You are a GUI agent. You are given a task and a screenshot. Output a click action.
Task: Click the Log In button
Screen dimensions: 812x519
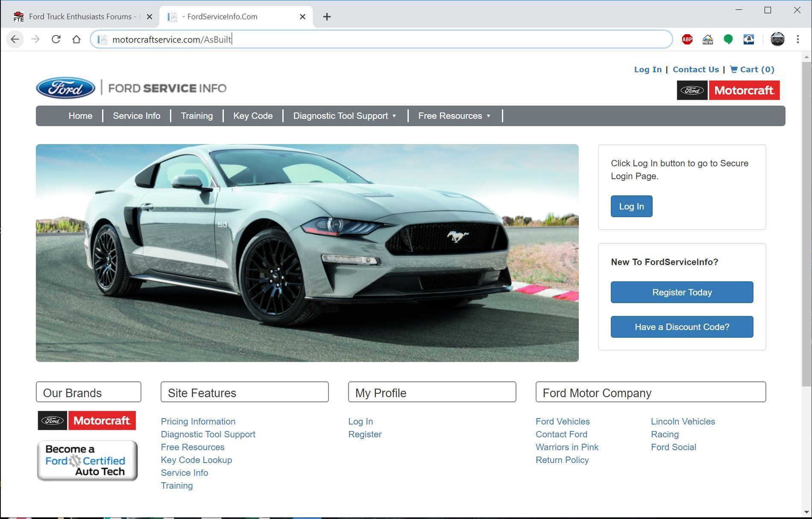[631, 206]
